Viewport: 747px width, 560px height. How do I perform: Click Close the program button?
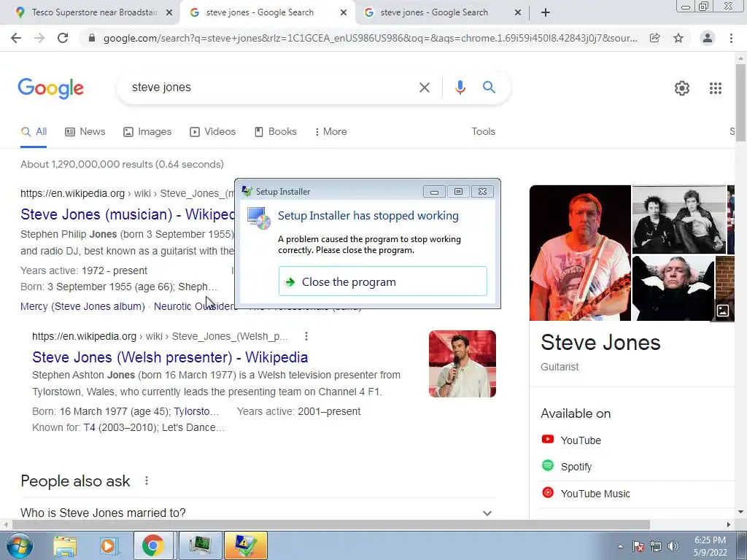point(382,281)
